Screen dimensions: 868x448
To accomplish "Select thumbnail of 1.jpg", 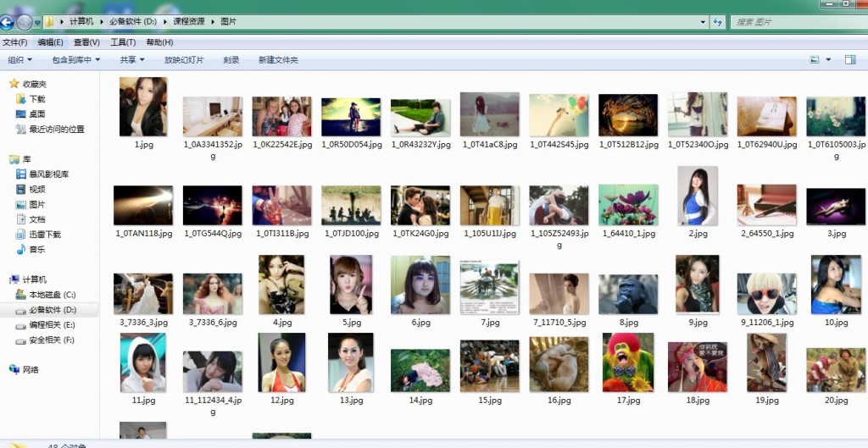I will pyautogui.click(x=143, y=107).
